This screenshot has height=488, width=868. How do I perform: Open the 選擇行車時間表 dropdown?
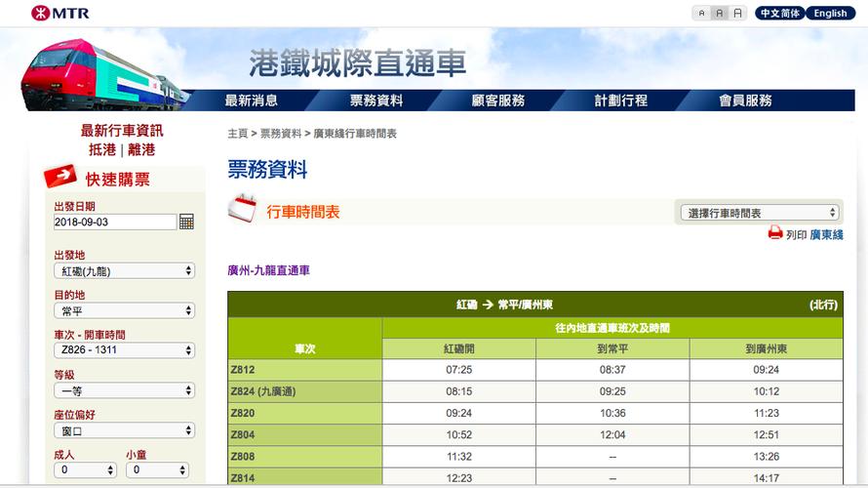coord(760,213)
